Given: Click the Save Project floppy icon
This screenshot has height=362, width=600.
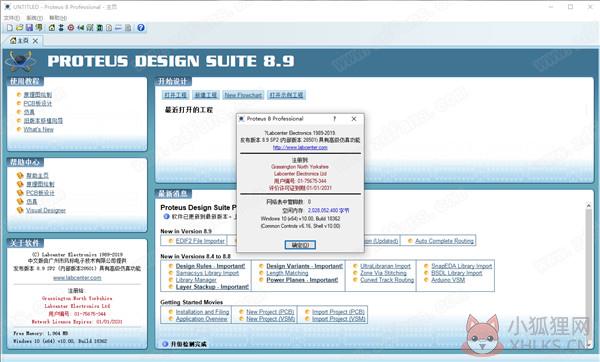Looking at the screenshot, I should coord(29,28).
